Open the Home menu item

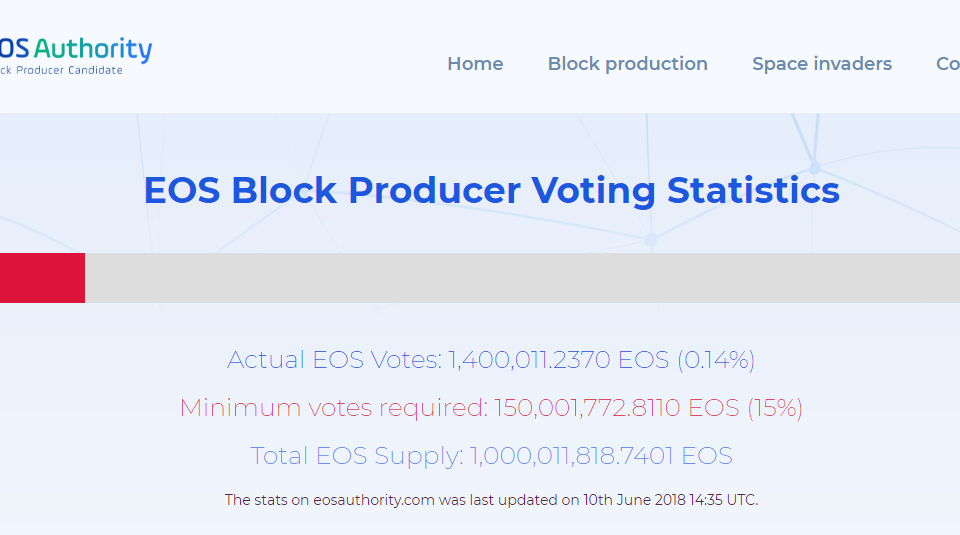[x=475, y=64]
